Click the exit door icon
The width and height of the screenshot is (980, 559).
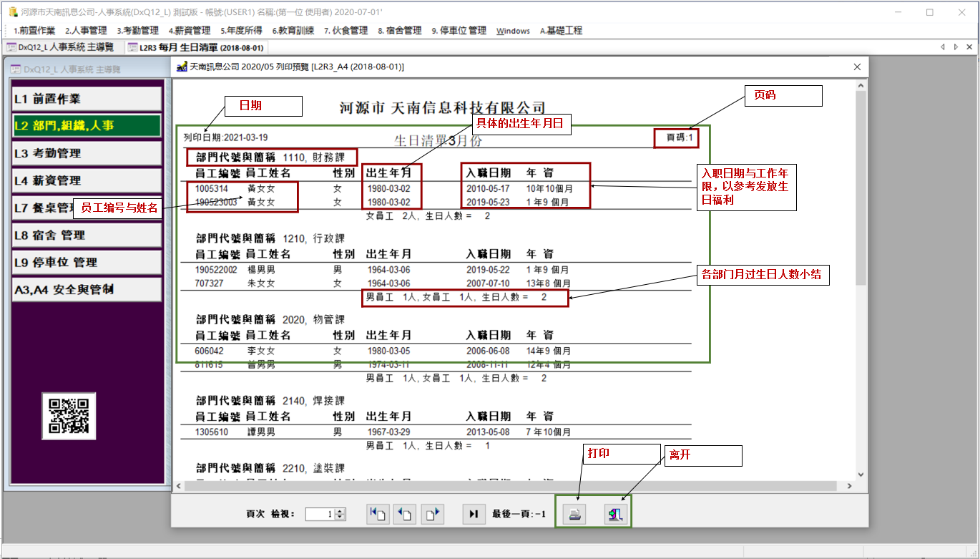[616, 514]
